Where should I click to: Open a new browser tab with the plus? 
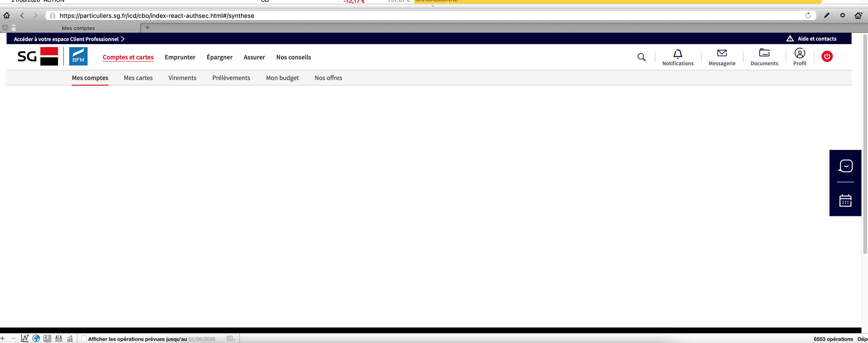(x=147, y=28)
